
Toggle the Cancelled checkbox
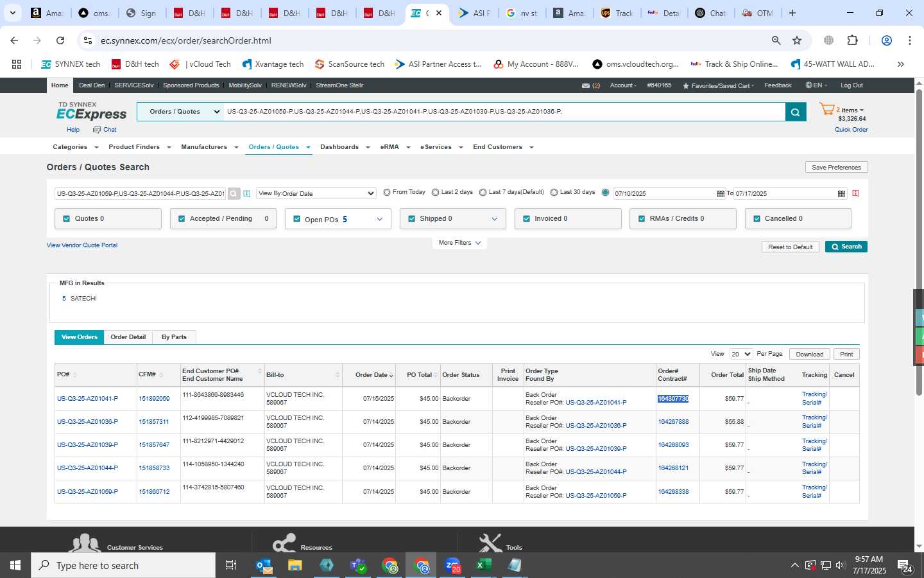coord(757,219)
